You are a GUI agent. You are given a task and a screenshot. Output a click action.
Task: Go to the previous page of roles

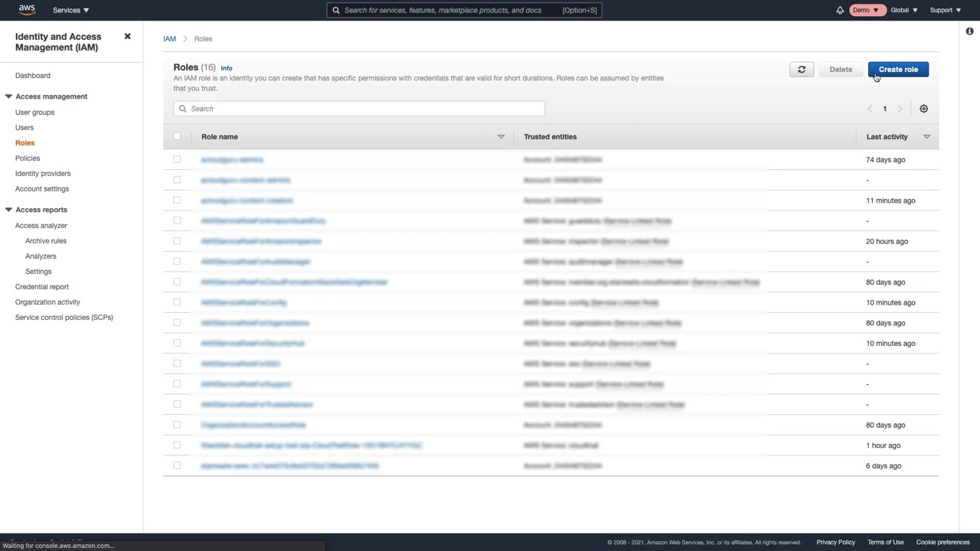[x=870, y=109]
